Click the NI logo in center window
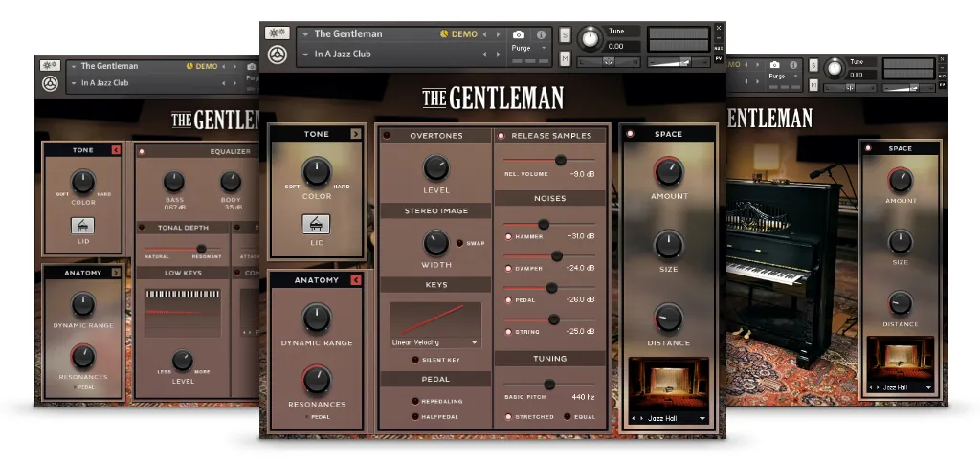 [x=277, y=55]
